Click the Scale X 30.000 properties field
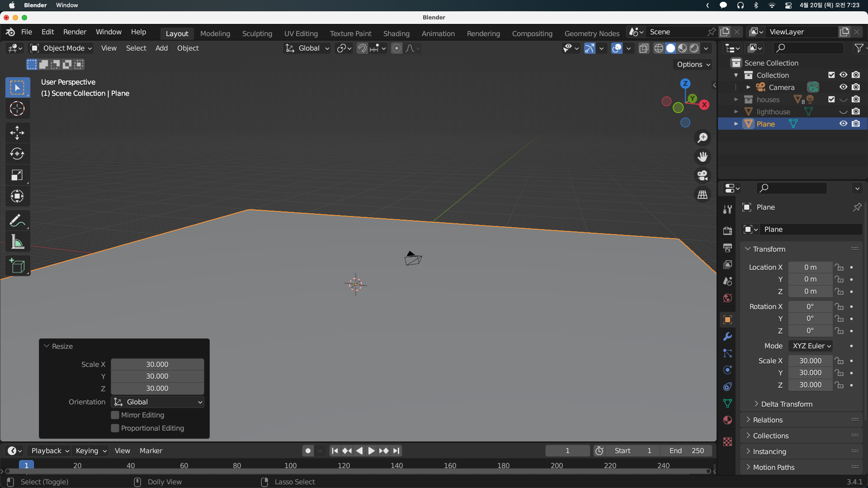This screenshot has width=868, height=488. tap(810, 361)
